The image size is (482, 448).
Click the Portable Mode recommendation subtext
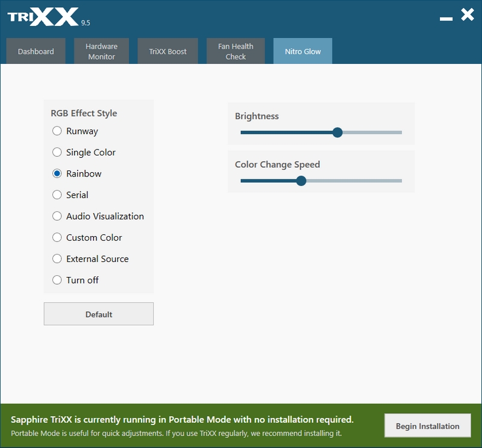177,434
